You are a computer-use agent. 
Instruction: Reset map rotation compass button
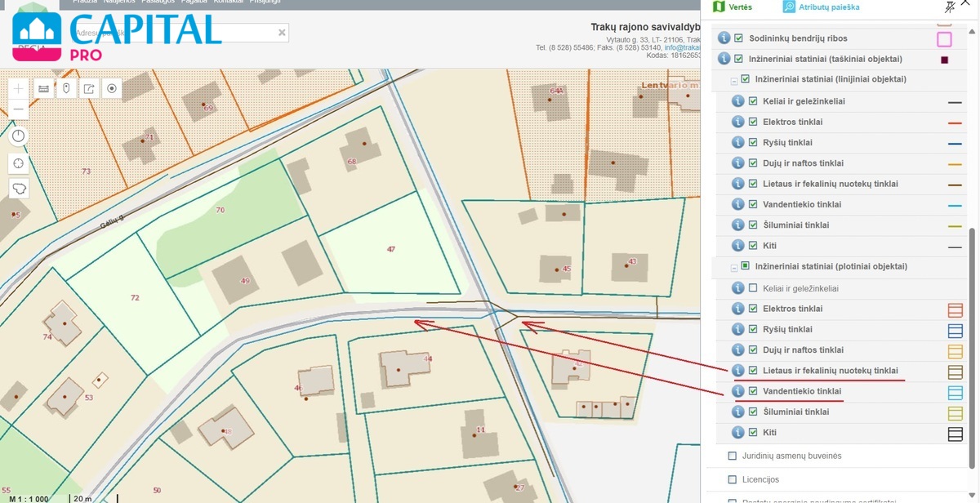pos(19,136)
